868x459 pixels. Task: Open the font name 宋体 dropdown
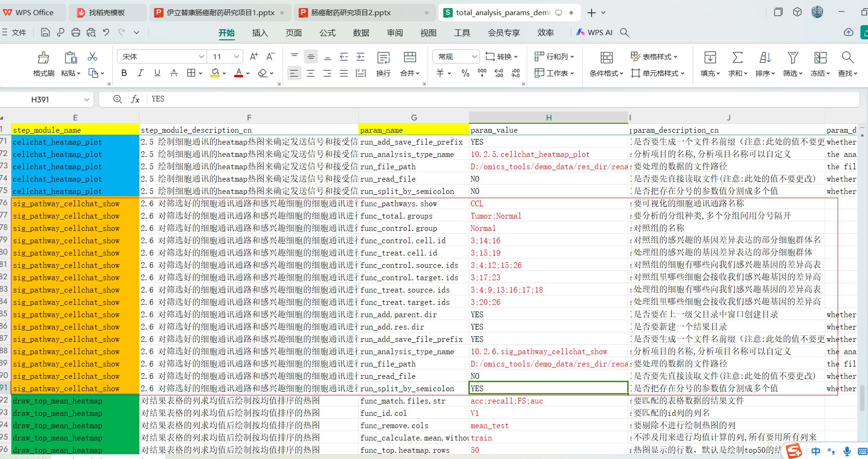pos(201,56)
